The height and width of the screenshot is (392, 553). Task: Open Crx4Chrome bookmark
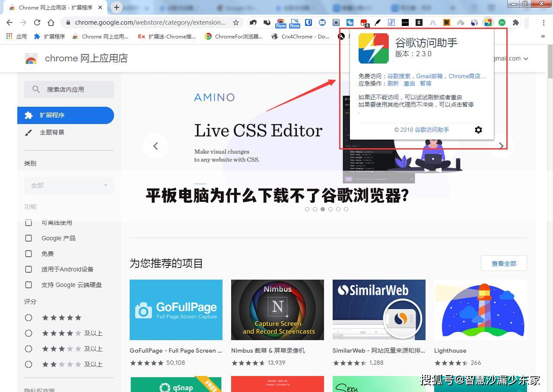tap(300, 36)
